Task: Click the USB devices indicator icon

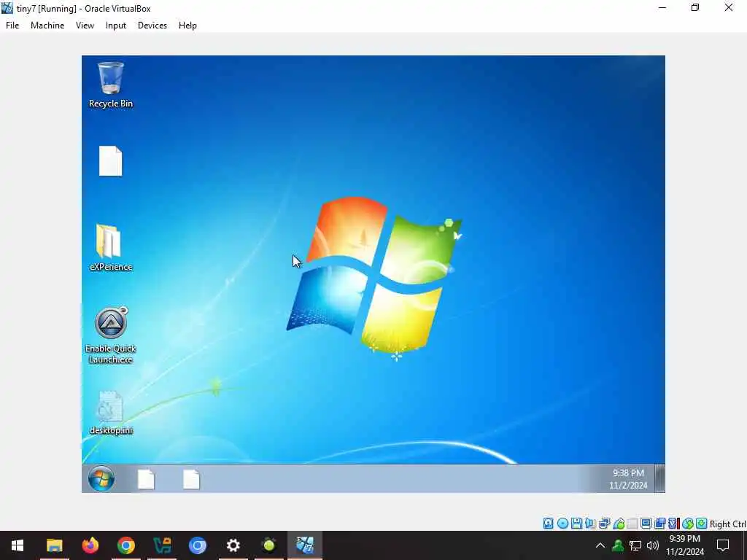Action: coord(619,524)
